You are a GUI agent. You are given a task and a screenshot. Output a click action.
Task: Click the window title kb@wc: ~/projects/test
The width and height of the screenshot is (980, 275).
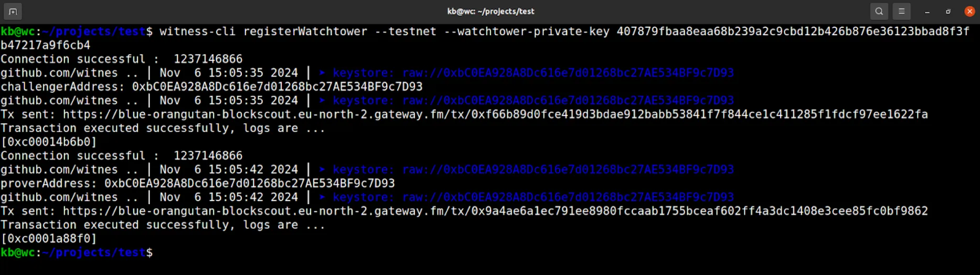tap(491, 11)
